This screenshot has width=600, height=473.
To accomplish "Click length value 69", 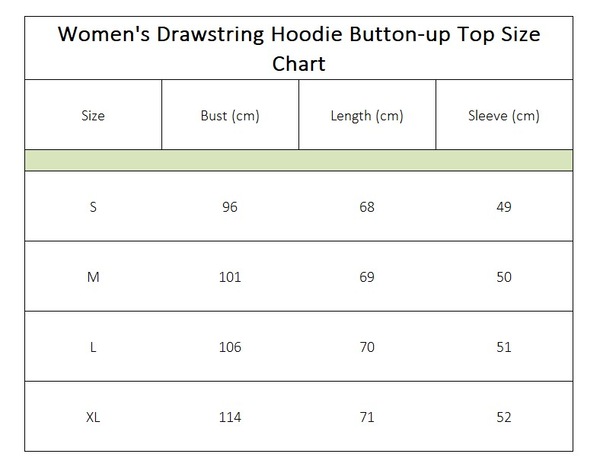I will coord(367,277).
